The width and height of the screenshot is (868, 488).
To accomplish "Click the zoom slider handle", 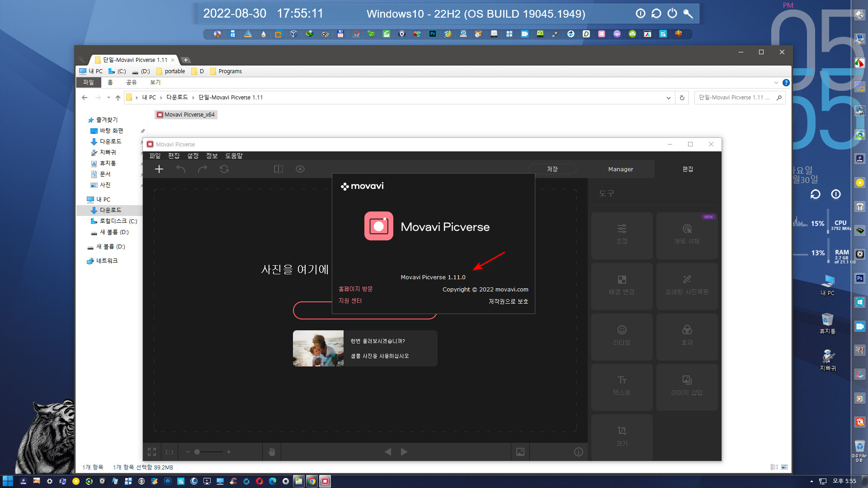I will pyautogui.click(x=197, y=452).
